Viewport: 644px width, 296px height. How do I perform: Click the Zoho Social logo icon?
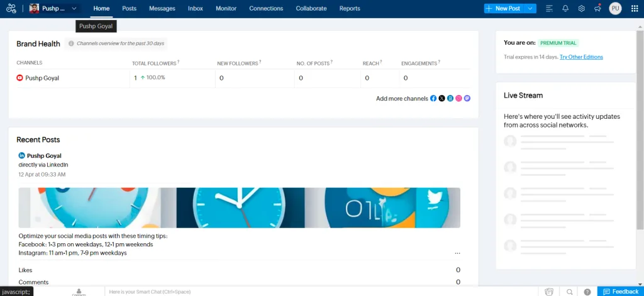(x=11, y=9)
